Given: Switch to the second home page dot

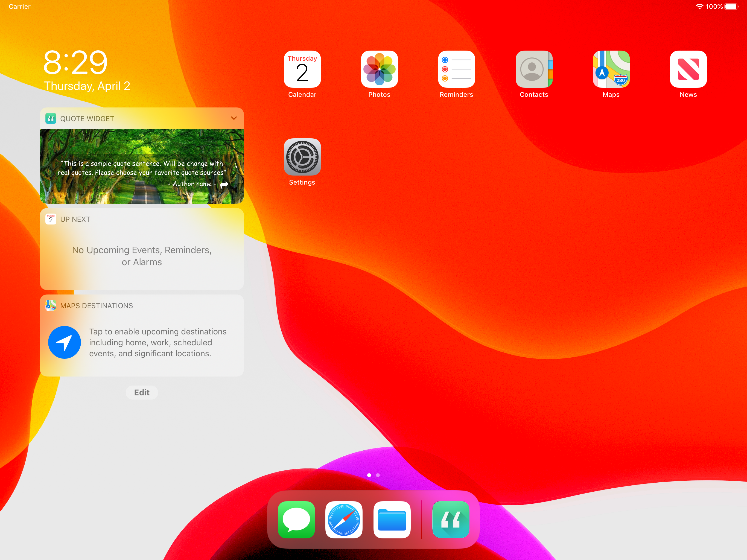Looking at the screenshot, I should click(x=378, y=475).
